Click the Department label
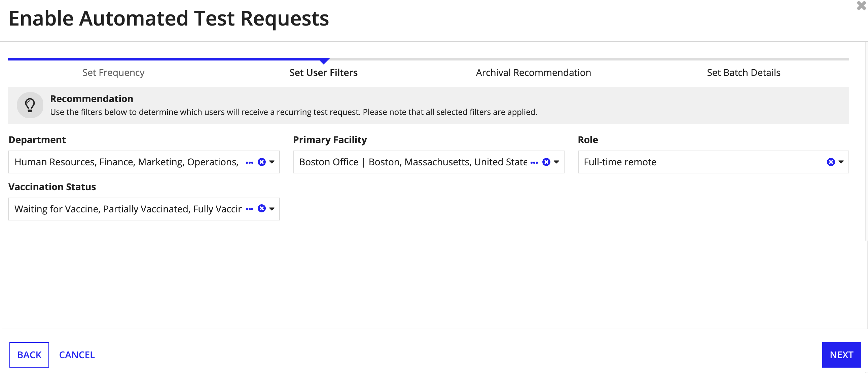 click(37, 140)
